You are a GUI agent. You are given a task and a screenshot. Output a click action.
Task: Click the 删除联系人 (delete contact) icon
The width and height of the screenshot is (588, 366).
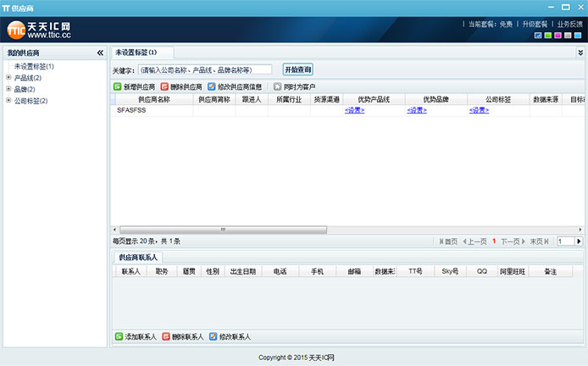(165, 336)
